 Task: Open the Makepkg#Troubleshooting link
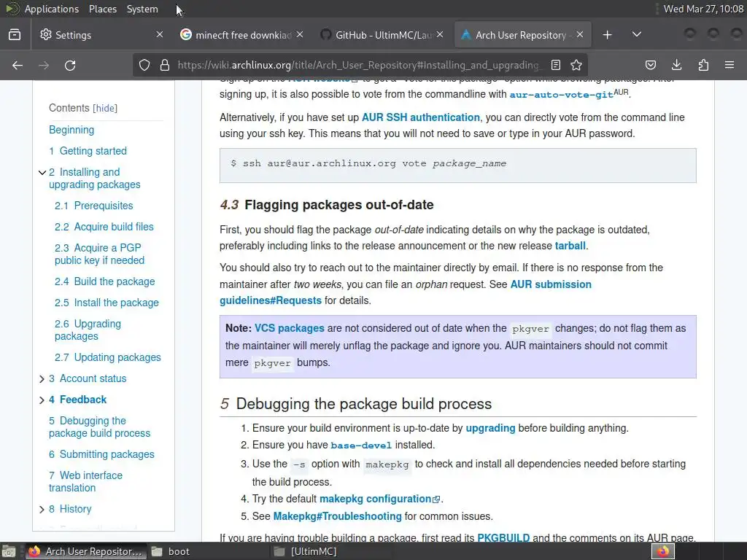[337, 517]
